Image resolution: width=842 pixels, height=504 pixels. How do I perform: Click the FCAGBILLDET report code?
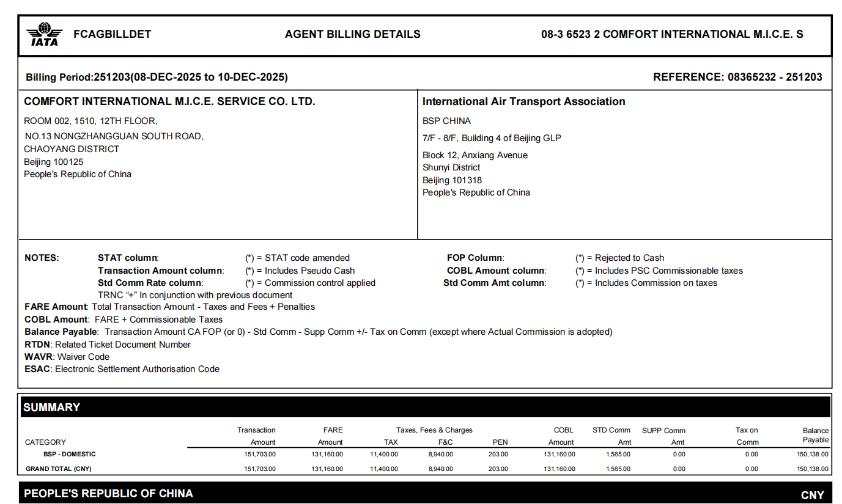click(112, 34)
